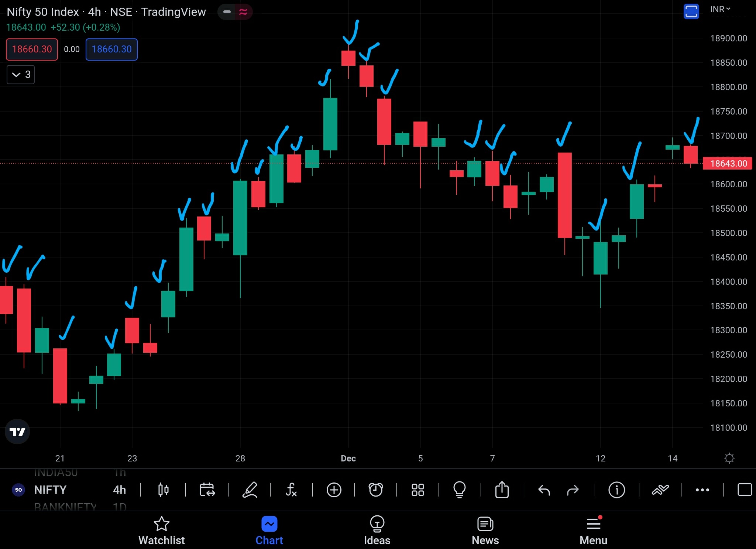Click the red sell price 18660.30 button
Viewport: 756px width, 549px height.
click(x=32, y=49)
